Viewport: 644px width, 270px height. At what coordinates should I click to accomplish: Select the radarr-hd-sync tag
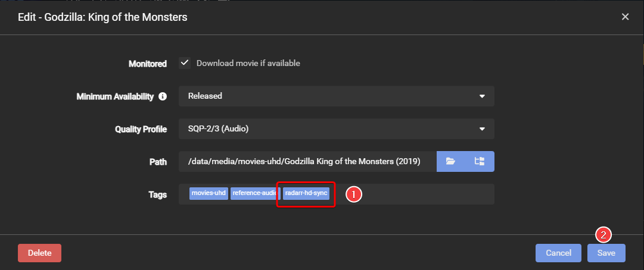(x=306, y=193)
